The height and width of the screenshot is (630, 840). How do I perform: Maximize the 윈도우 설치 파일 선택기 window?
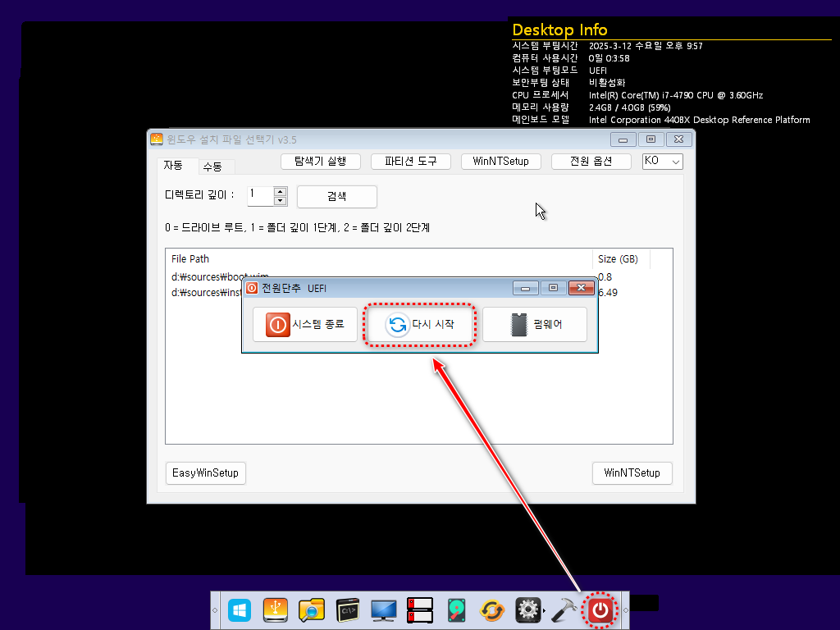651,139
